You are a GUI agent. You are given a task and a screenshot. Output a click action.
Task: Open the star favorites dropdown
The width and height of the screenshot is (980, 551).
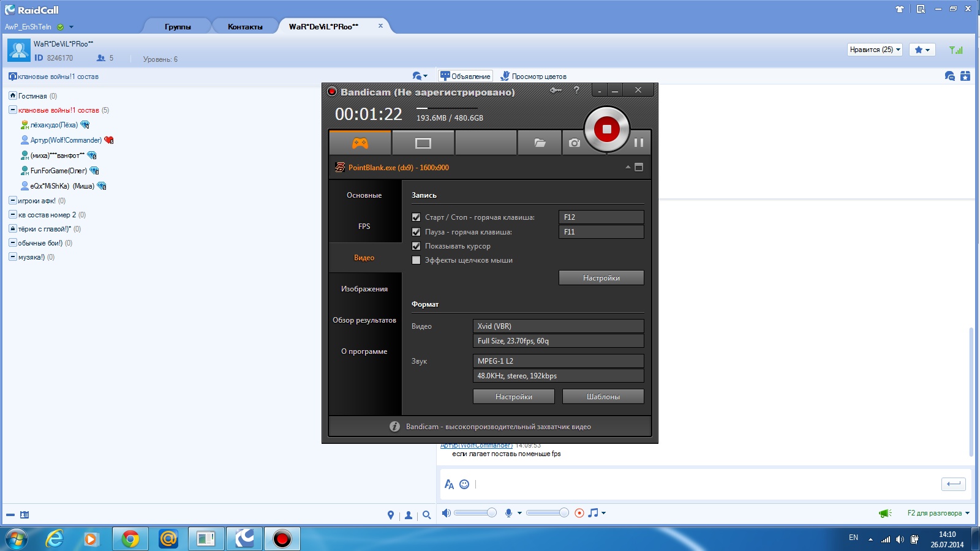click(x=922, y=50)
